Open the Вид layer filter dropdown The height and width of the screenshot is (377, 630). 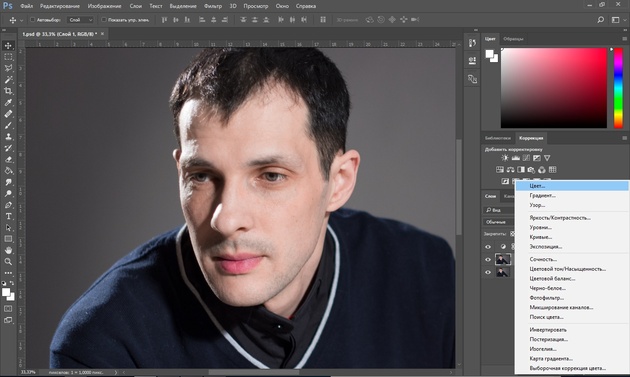(x=499, y=210)
